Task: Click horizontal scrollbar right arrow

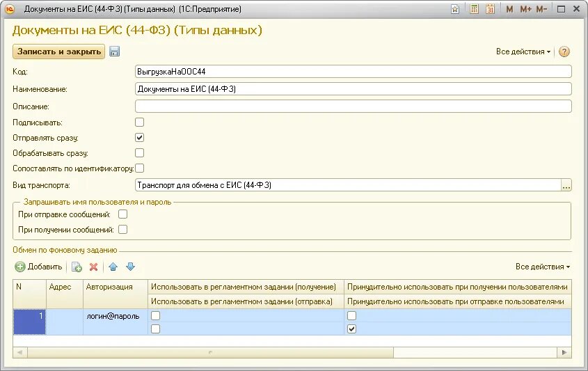Action: pyautogui.click(x=564, y=353)
